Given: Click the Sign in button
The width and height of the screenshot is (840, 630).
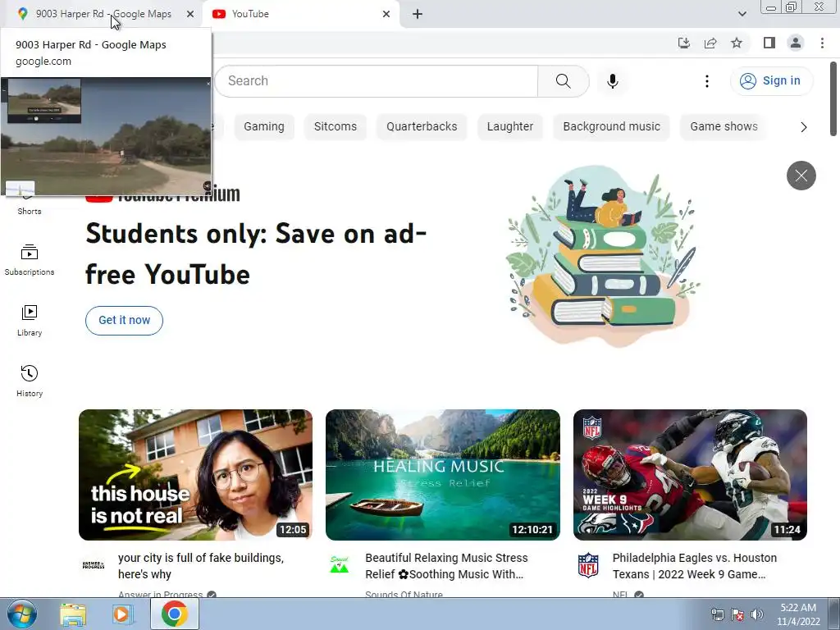Looking at the screenshot, I should pos(771,81).
